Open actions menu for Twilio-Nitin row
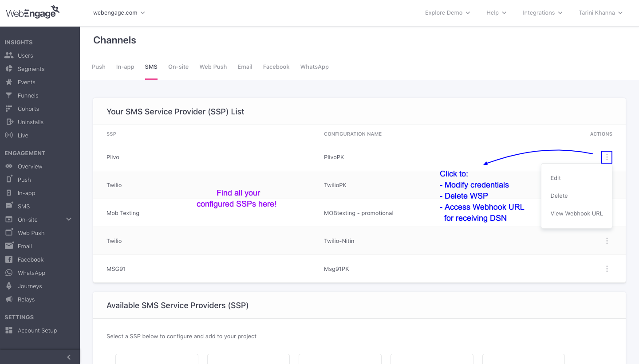Viewport: 639px width, 364px height. pyautogui.click(x=607, y=241)
